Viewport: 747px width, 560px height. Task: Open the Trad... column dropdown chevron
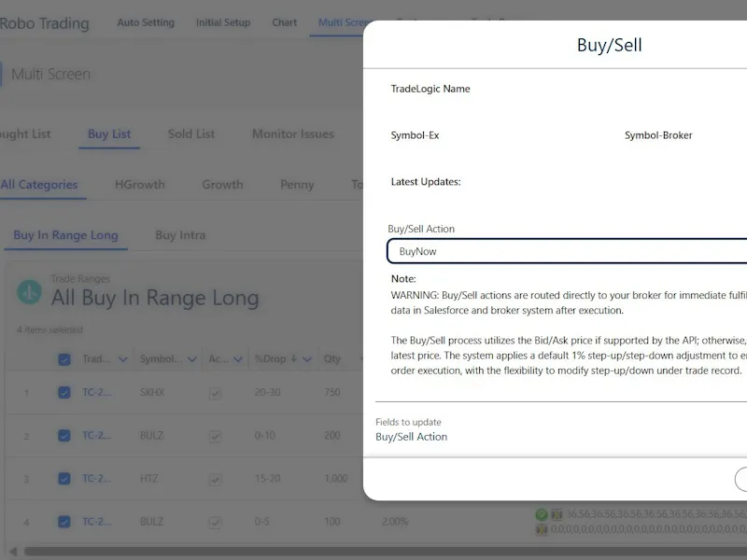pos(123,359)
